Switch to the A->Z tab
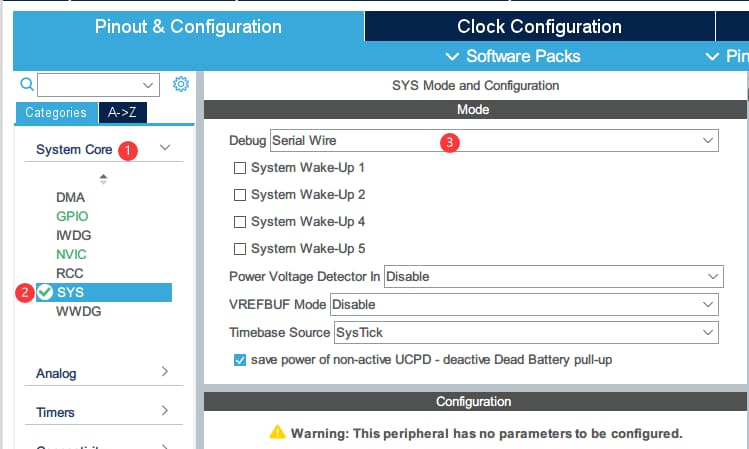Image resolution: width=749 pixels, height=449 pixels. (x=124, y=113)
